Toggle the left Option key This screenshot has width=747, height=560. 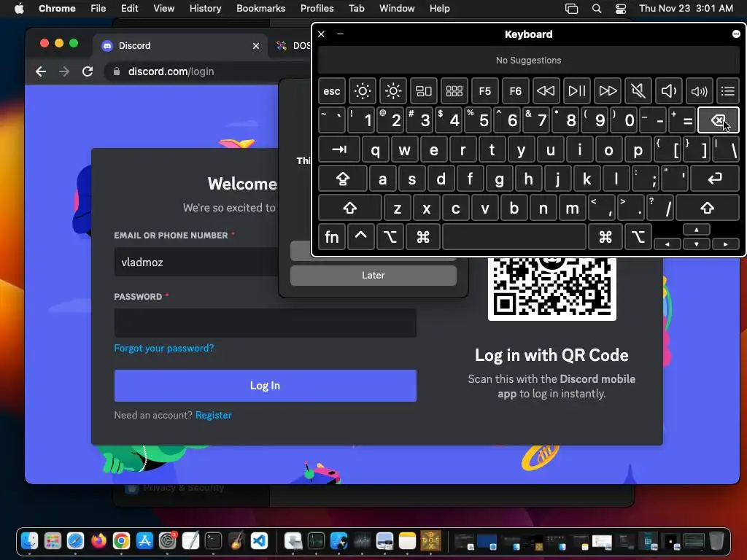pos(390,237)
